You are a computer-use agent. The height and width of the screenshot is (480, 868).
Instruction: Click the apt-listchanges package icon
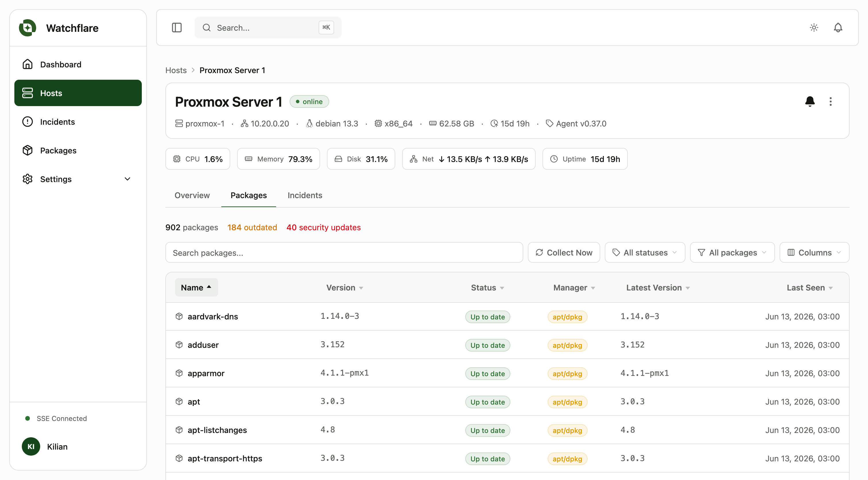179,430
